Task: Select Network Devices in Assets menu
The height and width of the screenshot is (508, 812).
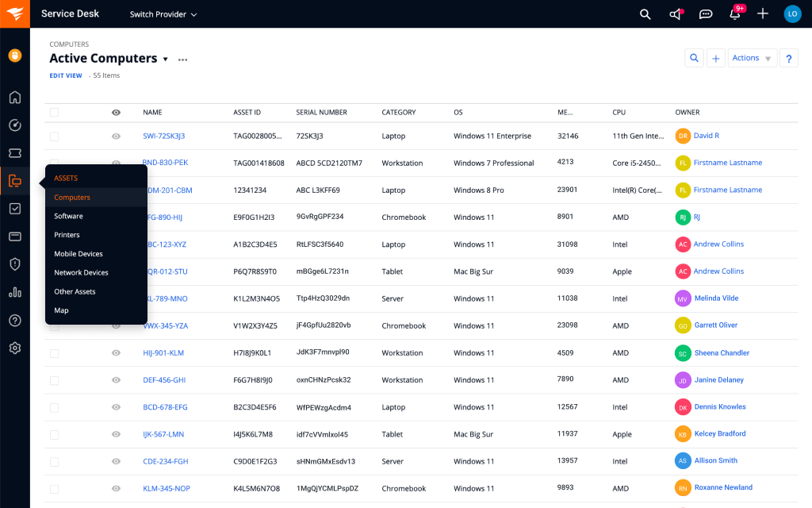Action: click(x=81, y=272)
